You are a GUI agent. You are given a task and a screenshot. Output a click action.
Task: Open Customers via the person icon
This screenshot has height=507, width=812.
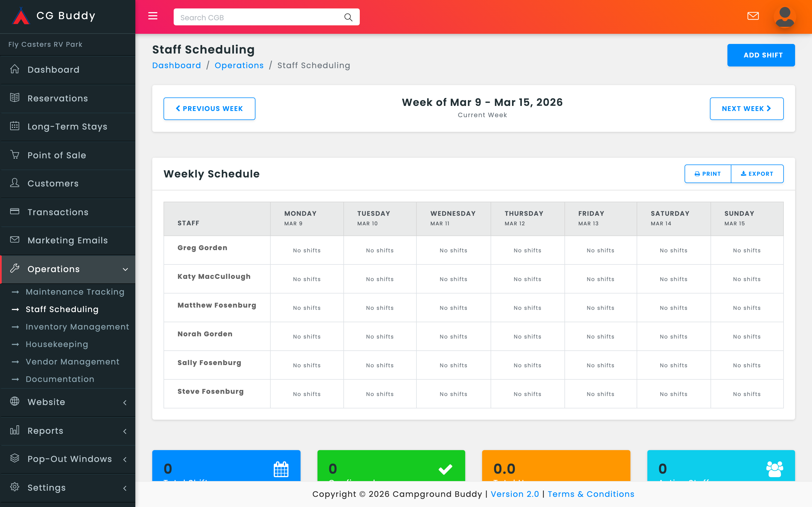pos(15,183)
